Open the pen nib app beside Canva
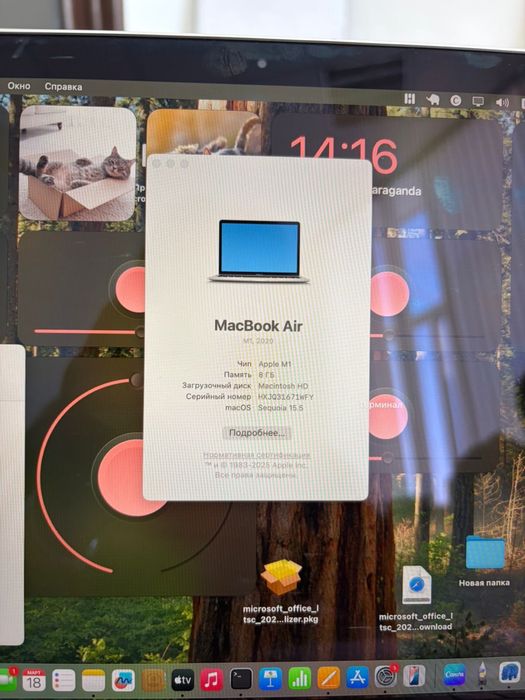The width and height of the screenshot is (525, 700). point(482,673)
